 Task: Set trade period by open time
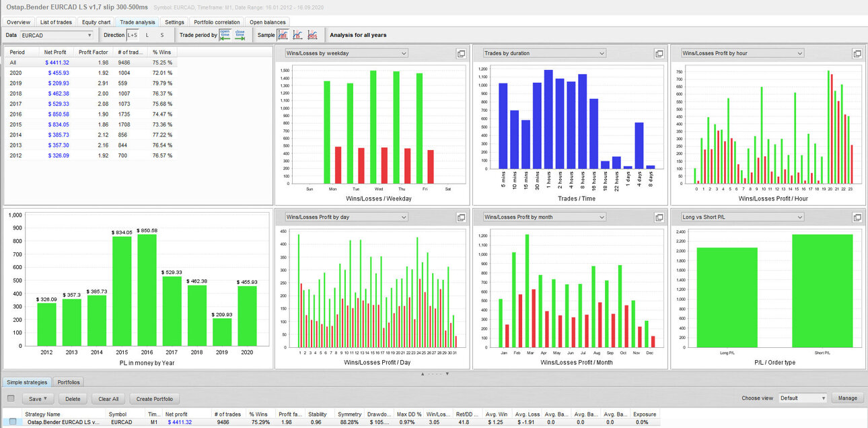point(225,35)
